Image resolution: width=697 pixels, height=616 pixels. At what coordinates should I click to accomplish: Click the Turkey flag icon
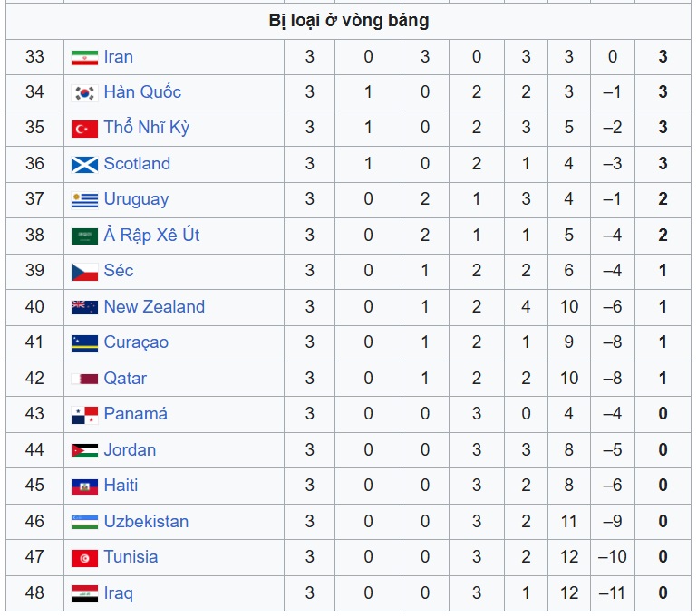click(x=84, y=130)
